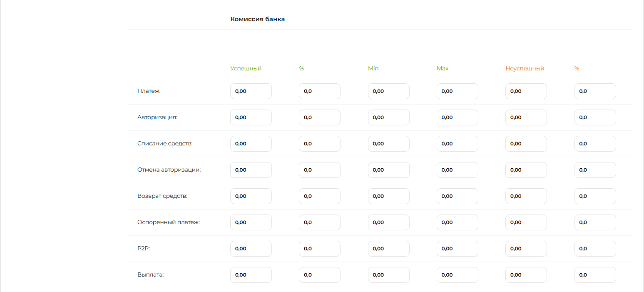Click the Отмена авторизации green % field

pos(319,170)
